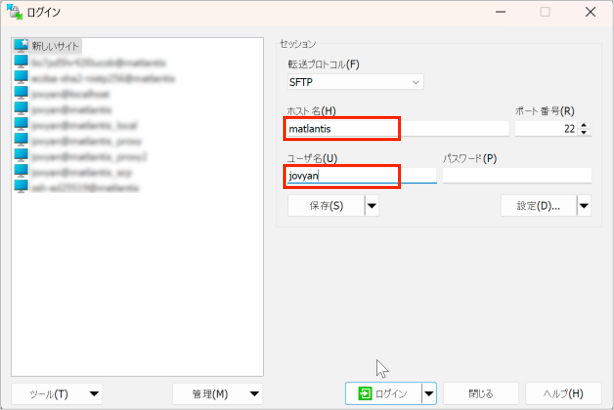This screenshot has width=614, height=410.
Task: Click the WinSCP title bar icon
Action: coord(15,12)
